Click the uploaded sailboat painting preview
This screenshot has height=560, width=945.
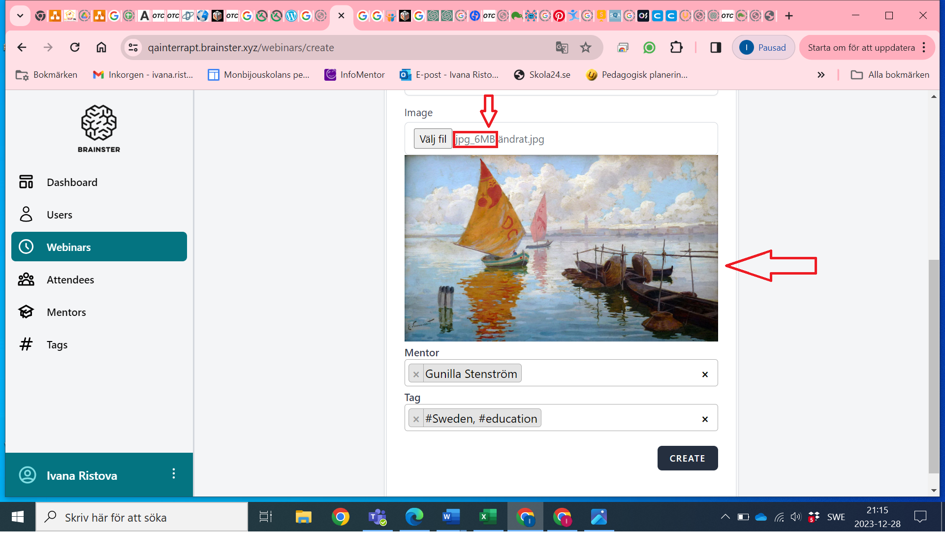(x=561, y=248)
